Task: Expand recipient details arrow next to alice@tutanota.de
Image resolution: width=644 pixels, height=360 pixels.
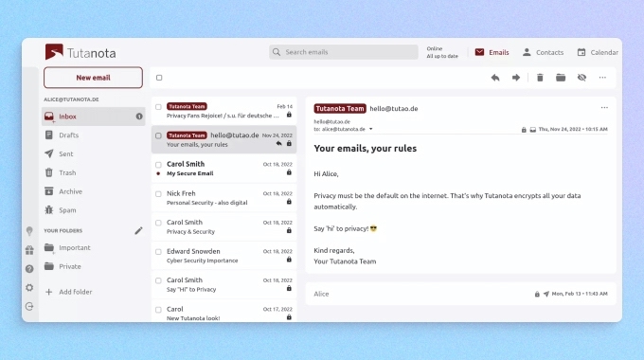Action: point(371,129)
